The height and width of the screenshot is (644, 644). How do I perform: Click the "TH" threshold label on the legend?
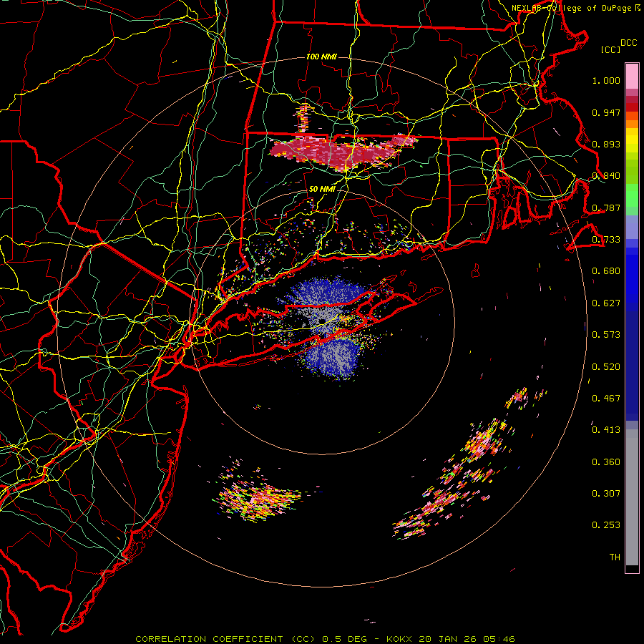click(615, 557)
